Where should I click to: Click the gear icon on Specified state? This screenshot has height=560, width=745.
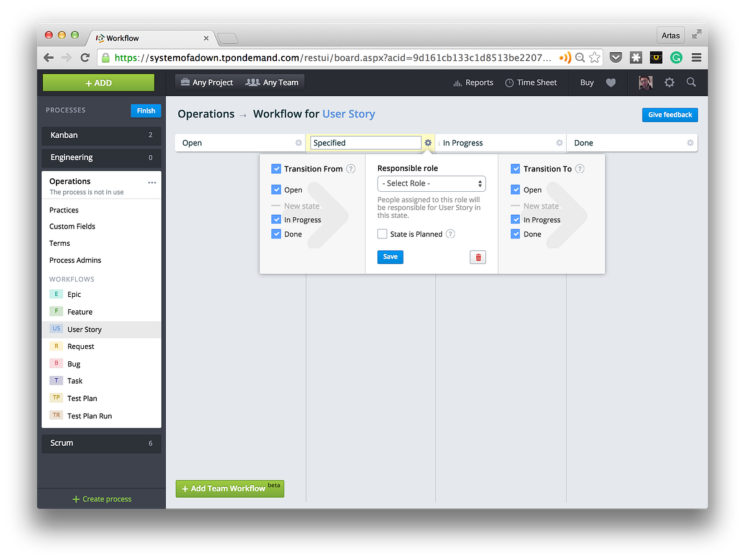[x=428, y=143]
